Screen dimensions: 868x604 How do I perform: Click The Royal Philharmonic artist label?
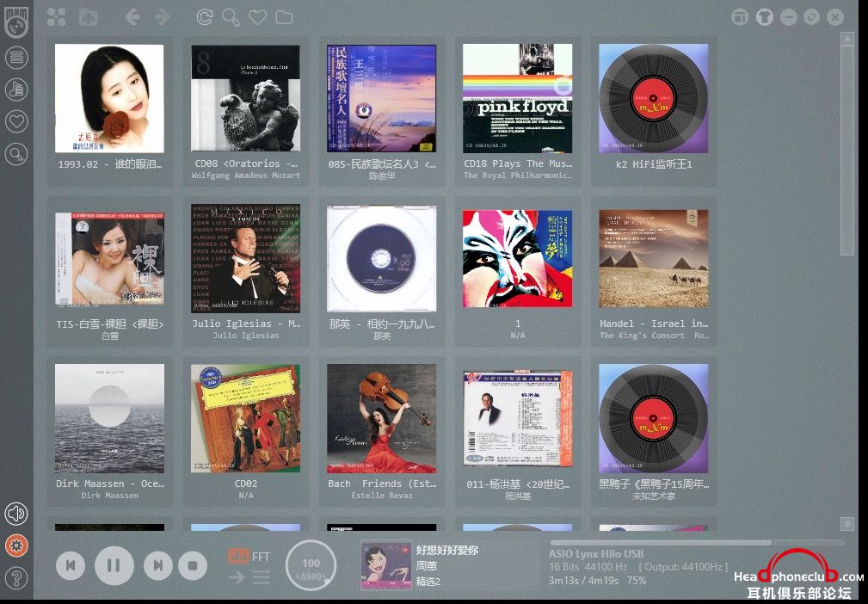pyautogui.click(x=518, y=176)
